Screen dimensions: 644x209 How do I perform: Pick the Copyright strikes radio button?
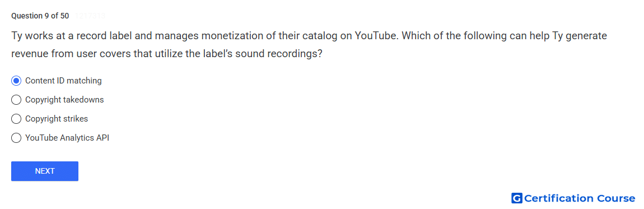click(16, 119)
